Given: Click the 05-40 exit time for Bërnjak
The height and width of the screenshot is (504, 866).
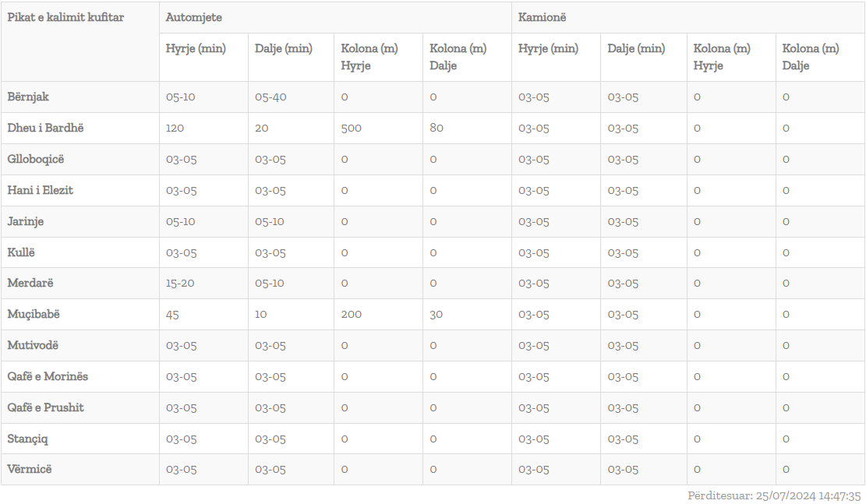Looking at the screenshot, I should [270, 97].
